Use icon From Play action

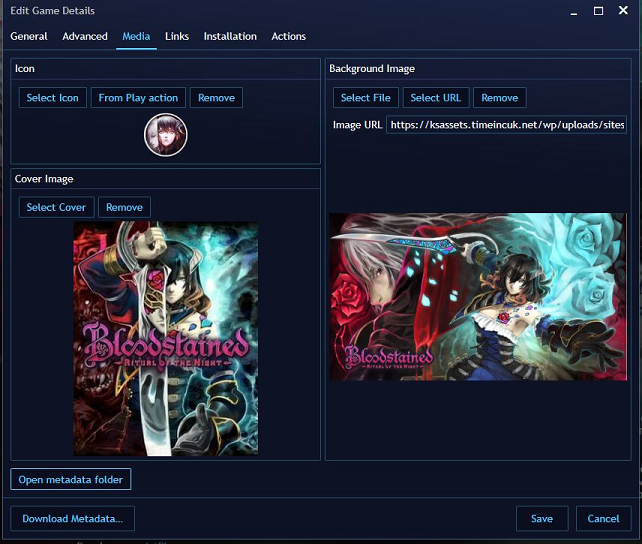pyautogui.click(x=138, y=97)
